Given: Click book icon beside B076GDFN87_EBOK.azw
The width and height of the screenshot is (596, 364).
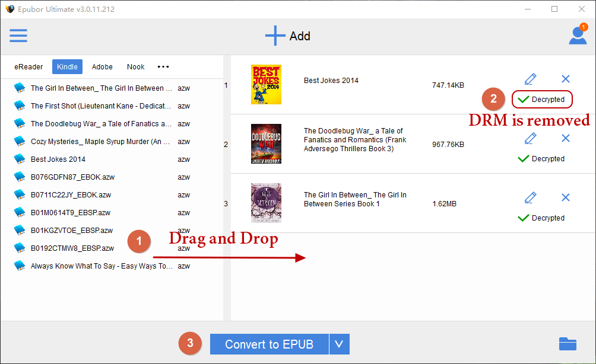Looking at the screenshot, I should coord(20,177).
